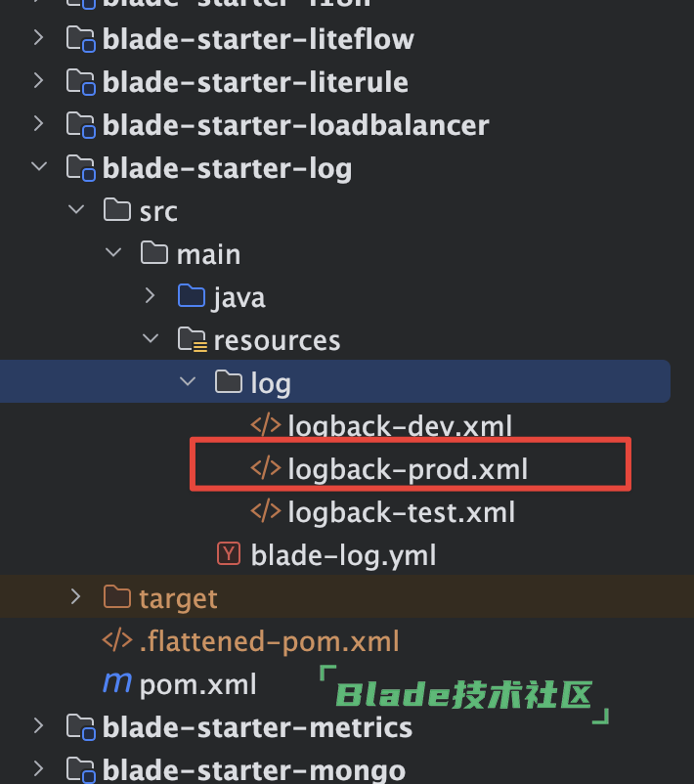Click the blue java source folder icon
Viewport: 694px width, 784px height.
pyautogui.click(x=192, y=297)
